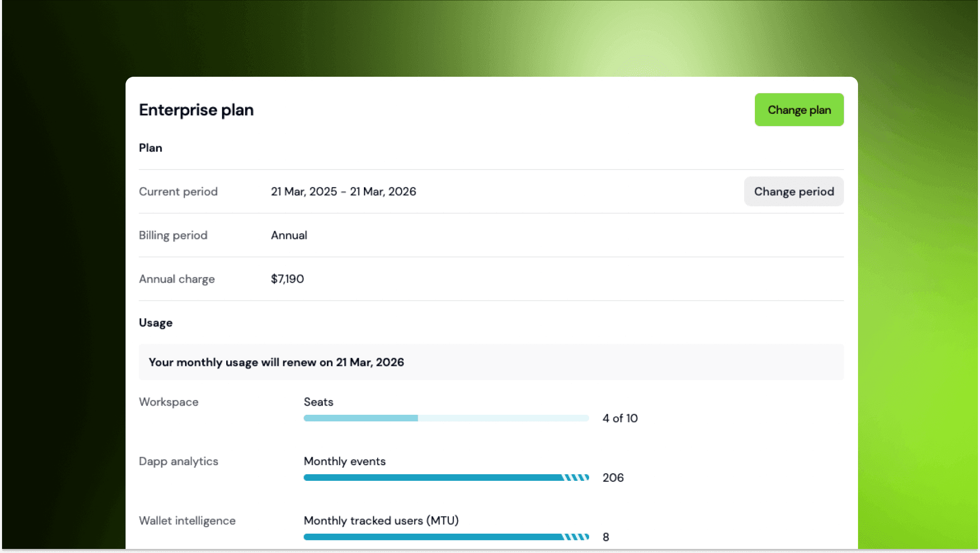The image size is (980, 553).
Task: Select the Enterprise plan heading
Action: [x=196, y=110]
